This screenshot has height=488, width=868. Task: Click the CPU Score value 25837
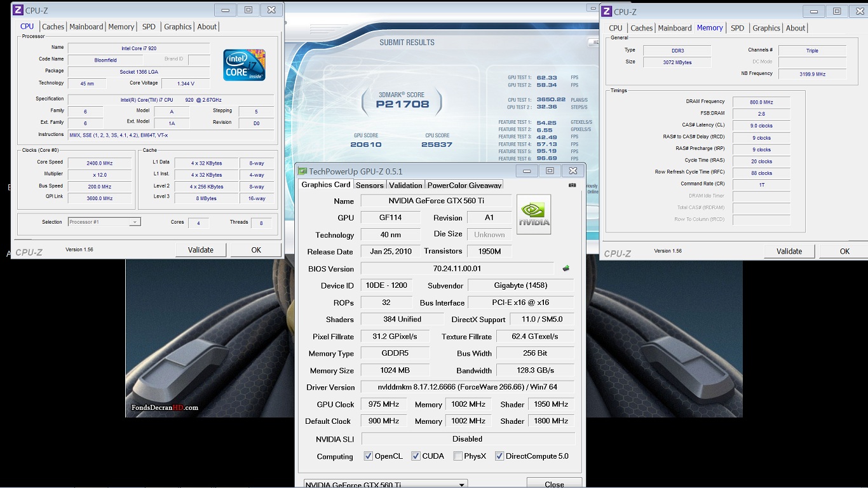[x=437, y=144]
